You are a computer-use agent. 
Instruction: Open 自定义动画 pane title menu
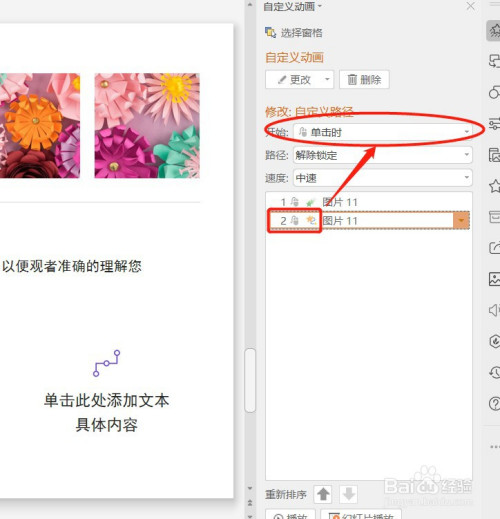292,6
